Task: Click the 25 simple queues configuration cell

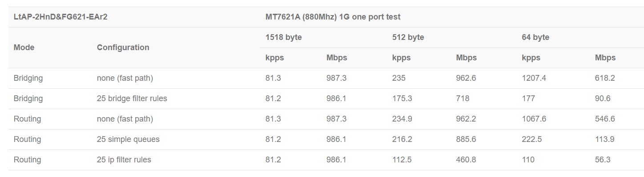Action: click(128, 139)
